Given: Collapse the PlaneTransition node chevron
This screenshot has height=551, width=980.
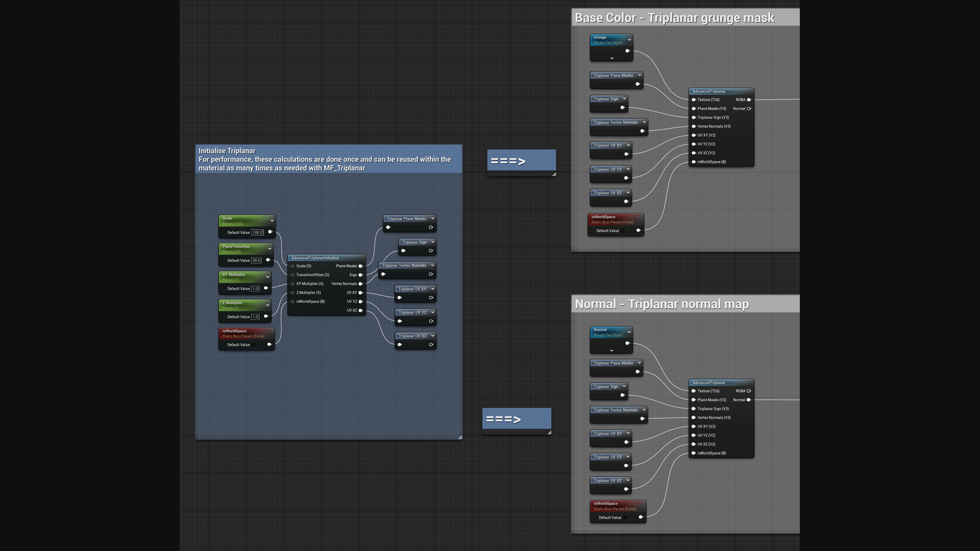Looking at the screenshot, I should 269,248.
